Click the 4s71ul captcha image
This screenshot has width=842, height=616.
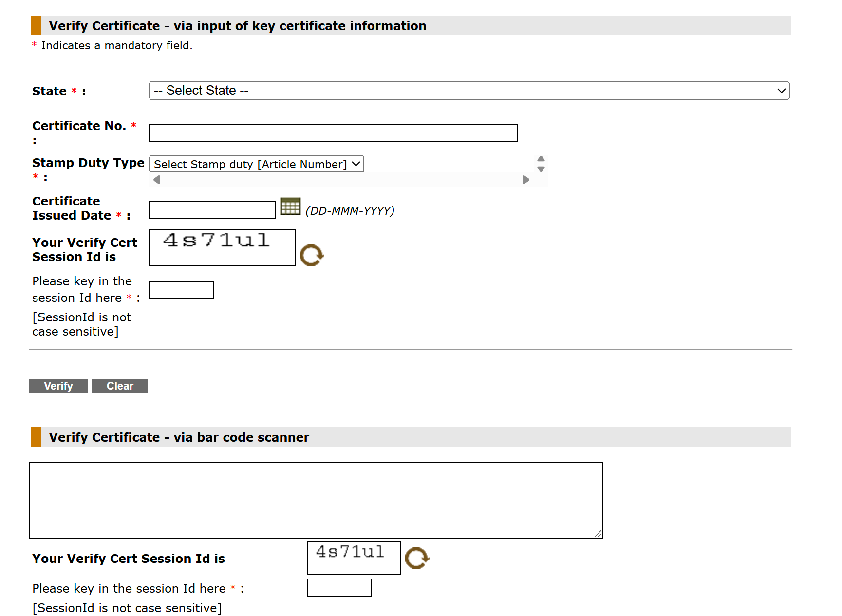[222, 247]
